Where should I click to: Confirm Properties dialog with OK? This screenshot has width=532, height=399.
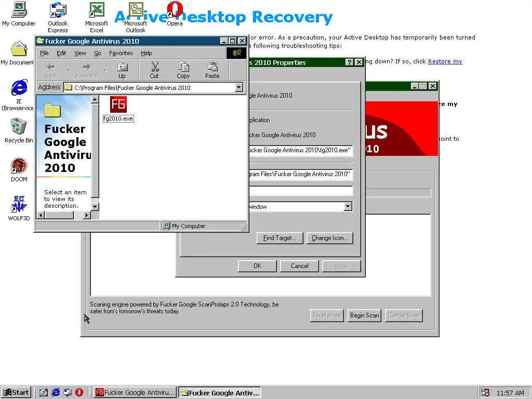257,266
